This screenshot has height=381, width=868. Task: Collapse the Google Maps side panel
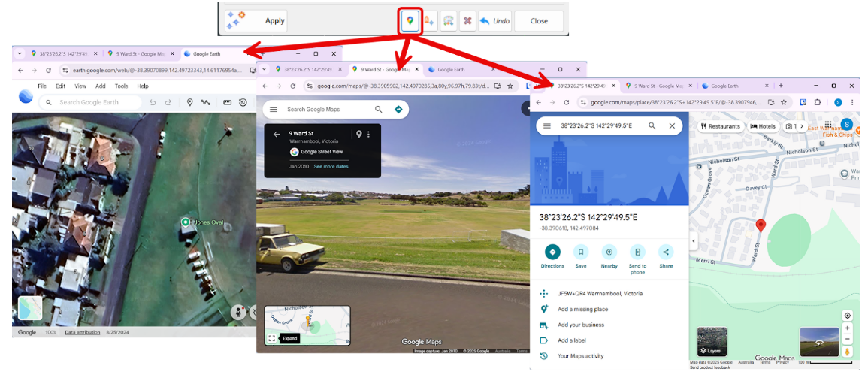click(x=693, y=241)
